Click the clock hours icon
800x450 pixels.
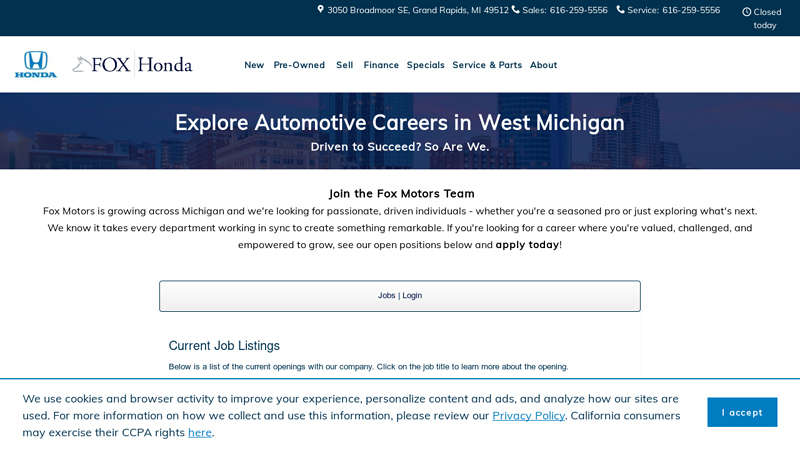click(x=746, y=12)
